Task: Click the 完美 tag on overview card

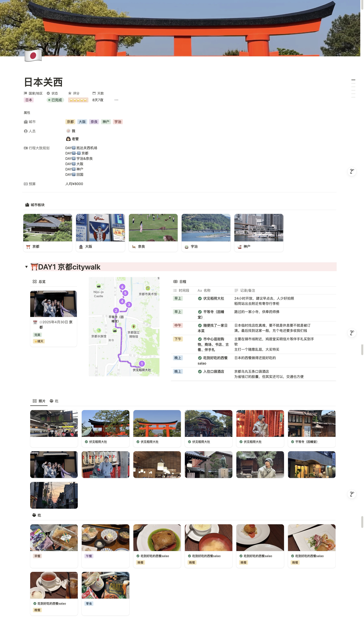Action: pyautogui.click(x=37, y=335)
